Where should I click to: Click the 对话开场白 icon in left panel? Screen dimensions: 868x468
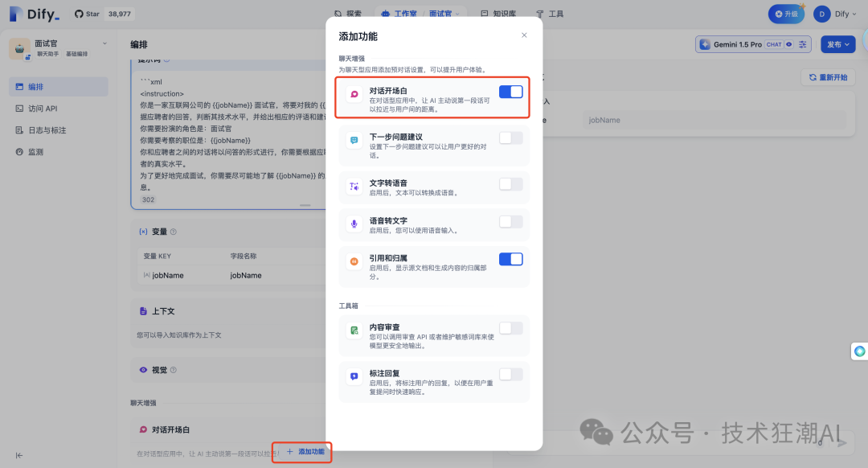tap(143, 429)
